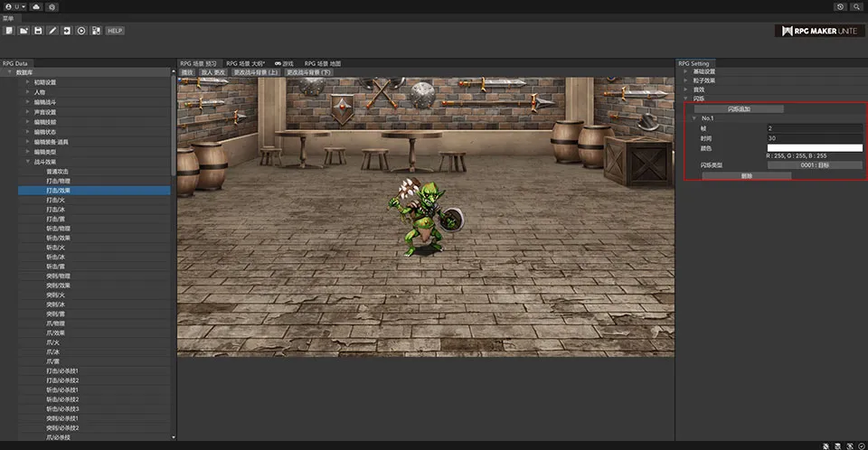Click the new project toolbar icon
The width and height of the screenshot is (868, 450).
[8, 31]
